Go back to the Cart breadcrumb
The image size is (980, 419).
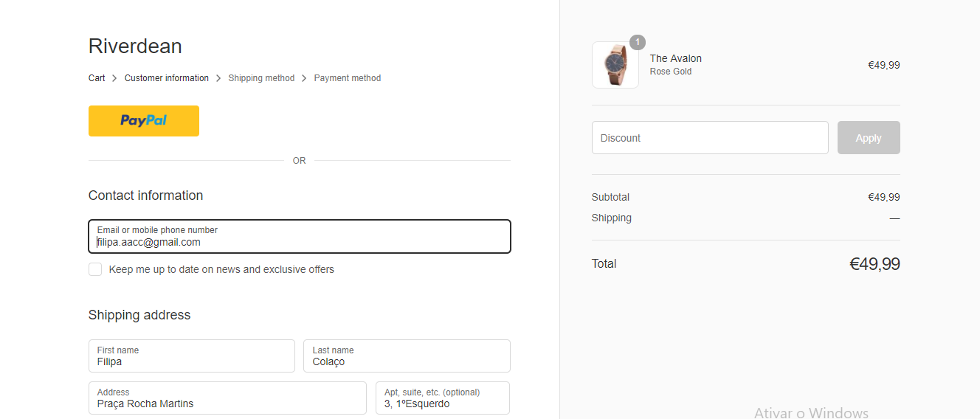click(x=97, y=78)
